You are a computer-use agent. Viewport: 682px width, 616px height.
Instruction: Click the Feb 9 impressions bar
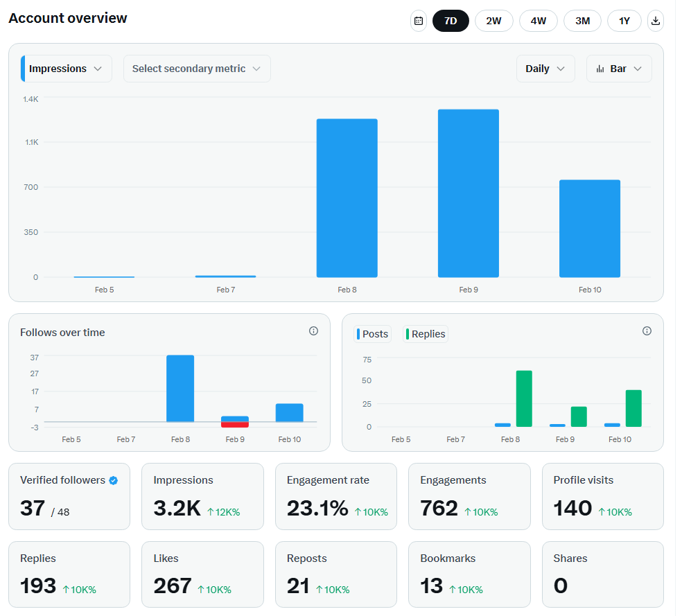tap(468, 192)
